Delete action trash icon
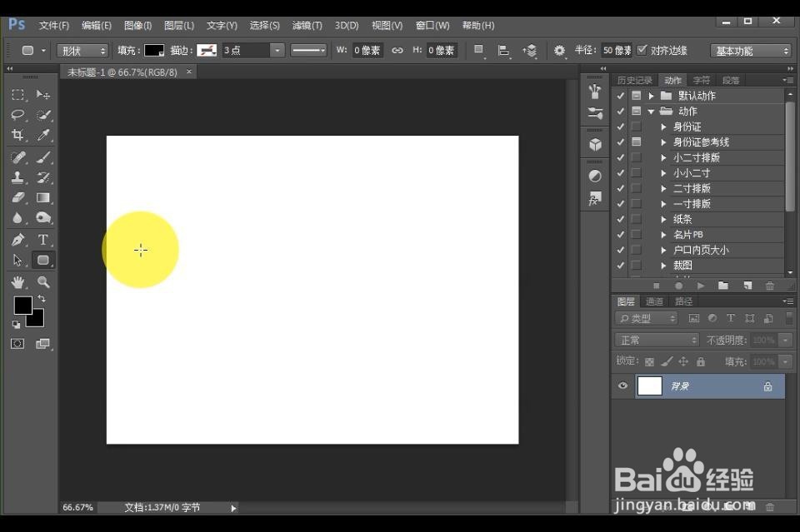 point(770,286)
